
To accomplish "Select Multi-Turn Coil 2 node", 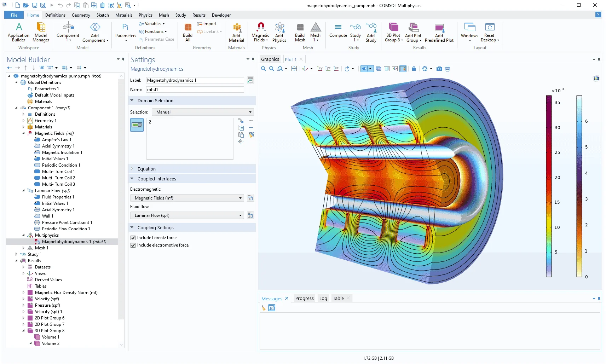I will [x=58, y=178].
